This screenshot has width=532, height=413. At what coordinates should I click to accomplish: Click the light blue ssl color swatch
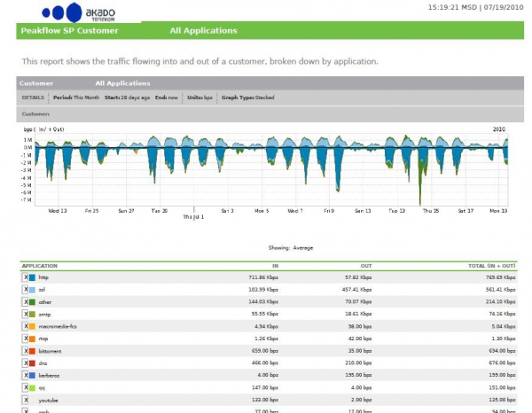point(32,290)
